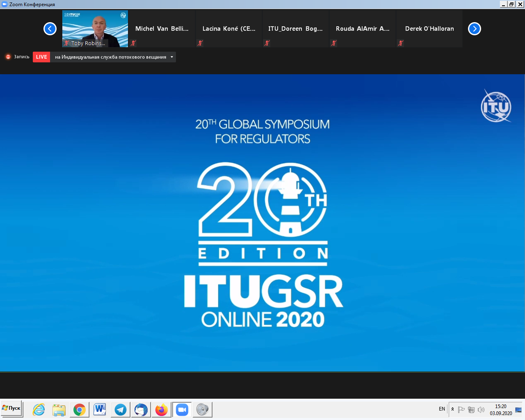The image size is (525, 420).
Task: Click the Zoom icon in the title bar
Action: tap(5, 4)
